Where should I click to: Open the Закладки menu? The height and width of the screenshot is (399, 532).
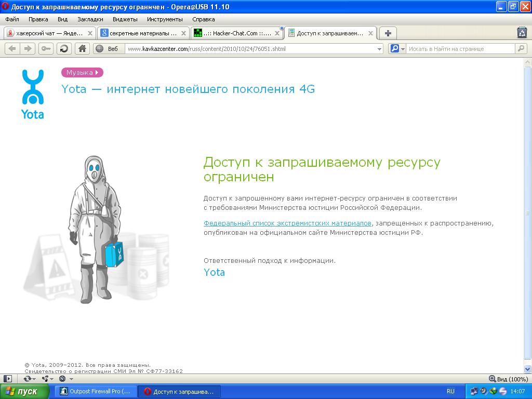point(90,19)
